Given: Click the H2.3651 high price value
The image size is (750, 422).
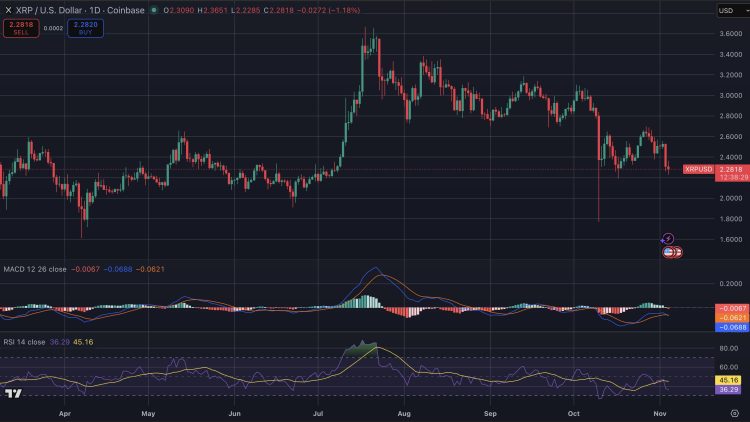Looking at the screenshot, I should click(x=213, y=10).
